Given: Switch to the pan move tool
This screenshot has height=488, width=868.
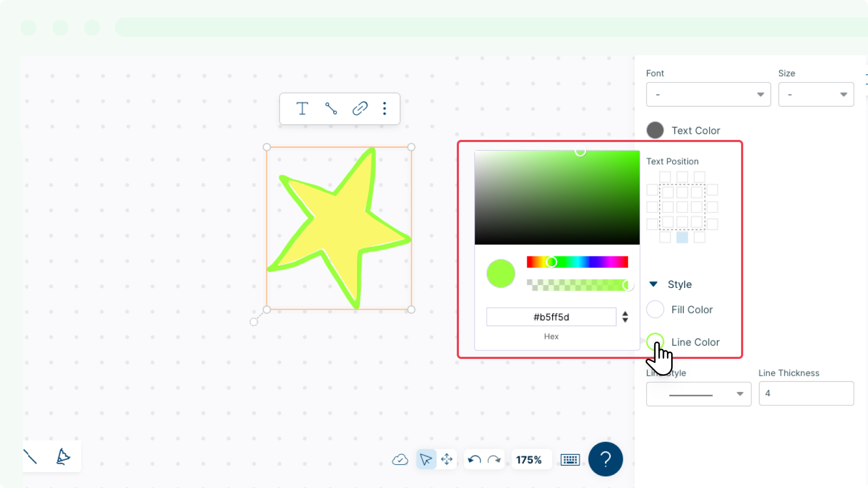Looking at the screenshot, I should pos(447,460).
